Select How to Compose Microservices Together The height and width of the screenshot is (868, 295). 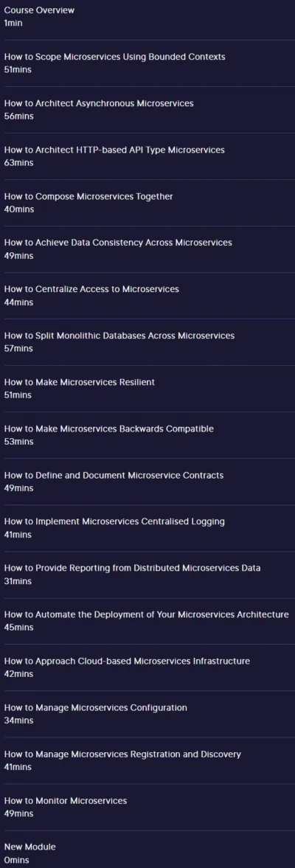[147, 203]
